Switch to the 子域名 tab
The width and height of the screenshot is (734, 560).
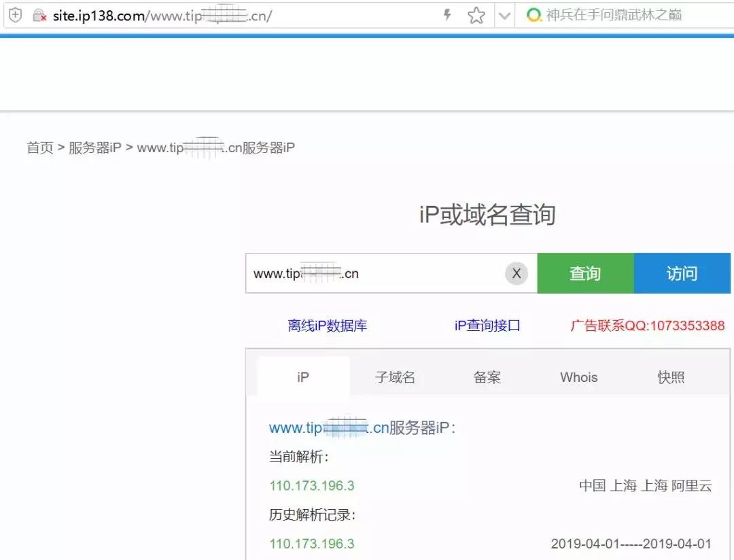click(395, 377)
